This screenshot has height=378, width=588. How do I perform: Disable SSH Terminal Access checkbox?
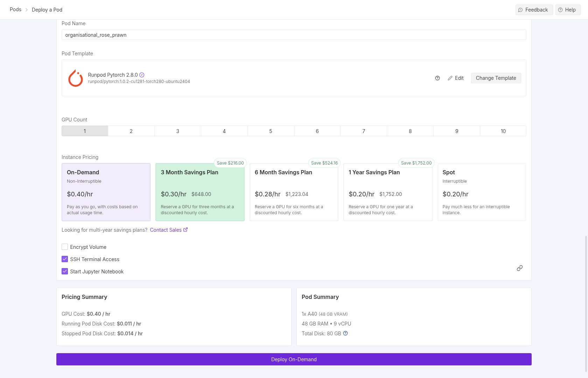click(65, 259)
